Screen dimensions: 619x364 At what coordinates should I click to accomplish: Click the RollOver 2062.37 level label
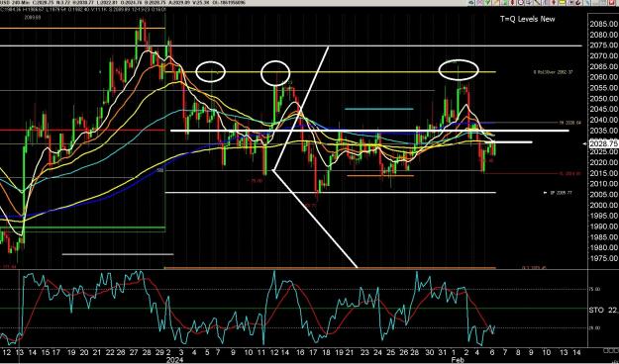(x=553, y=72)
